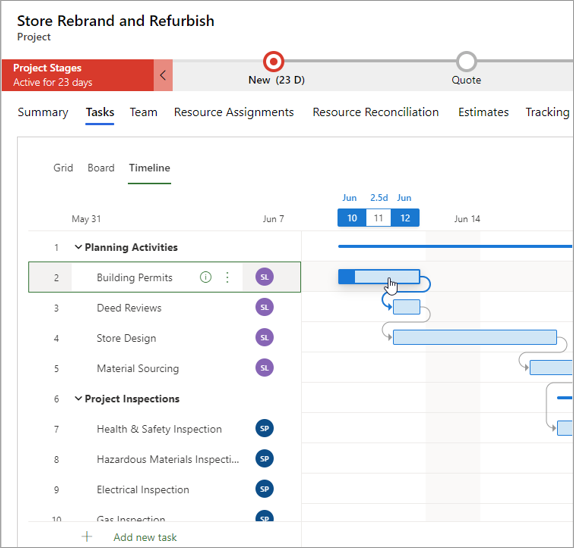574x548 pixels.
Task: Click the SL avatar on Material Sourcing
Action: (264, 368)
